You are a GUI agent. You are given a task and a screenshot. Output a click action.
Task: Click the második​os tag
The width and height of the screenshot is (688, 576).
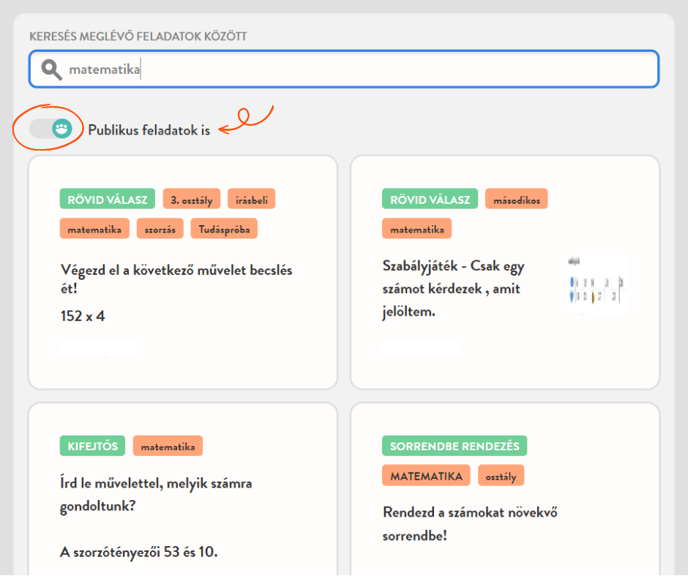[516, 199]
